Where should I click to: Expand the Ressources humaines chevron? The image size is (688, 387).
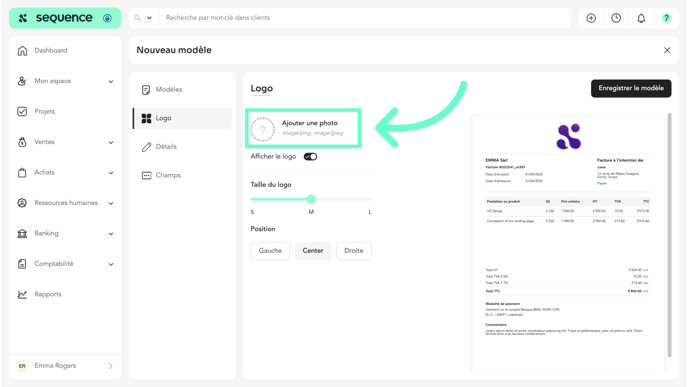[111, 203]
